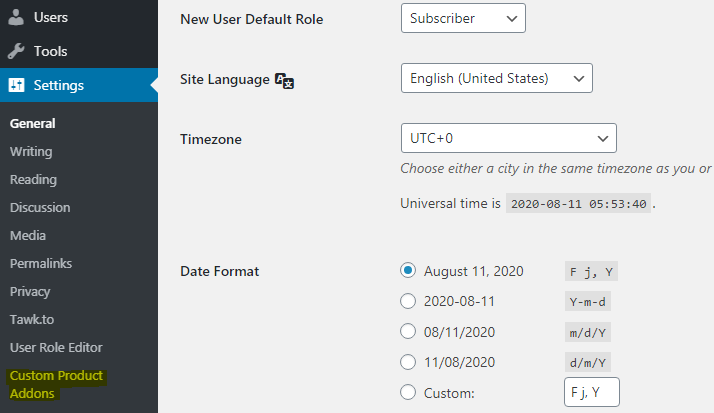Click the Tools wrench icon
The height and width of the screenshot is (413, 714).
pos(16,51)
